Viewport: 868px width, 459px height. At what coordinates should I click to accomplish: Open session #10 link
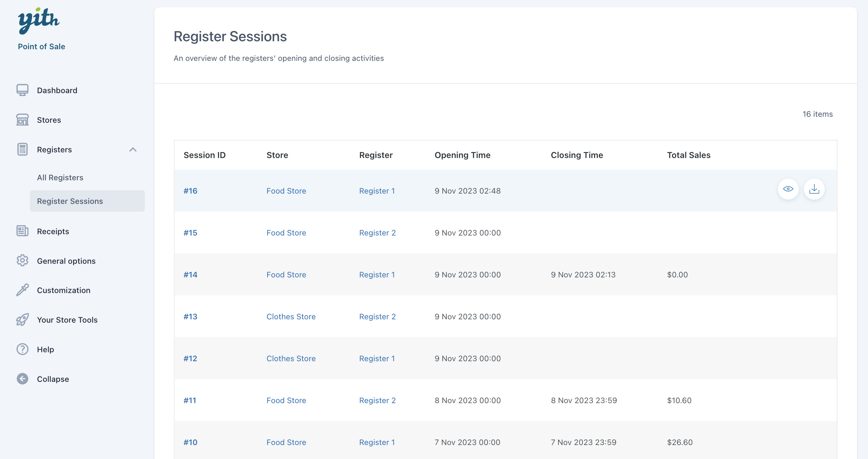[x=190, y=442]
